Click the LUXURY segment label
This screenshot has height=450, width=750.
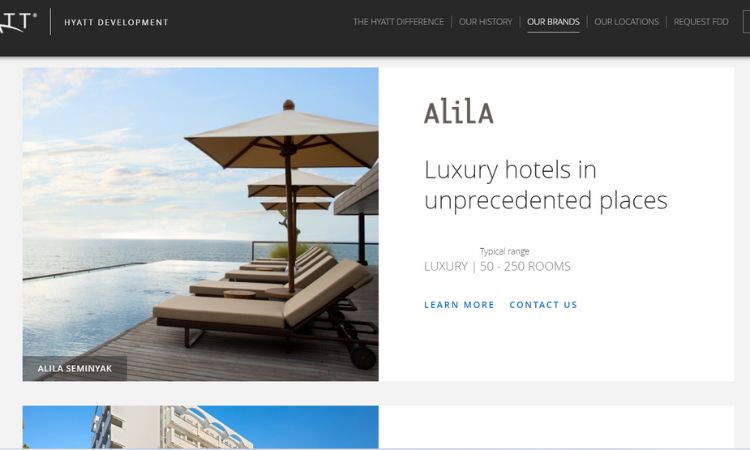tap(445, 266)
